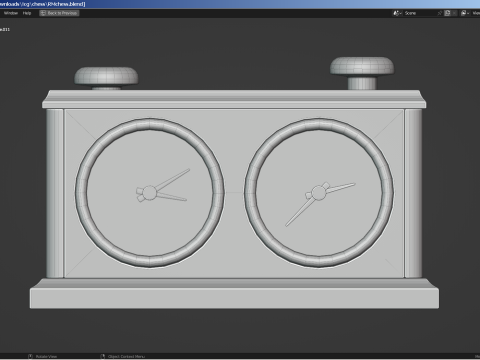The width and height of the screenshot is (480, 360).
Task: Select the clock's bottom base slab
Action: [x=234, y=298]
